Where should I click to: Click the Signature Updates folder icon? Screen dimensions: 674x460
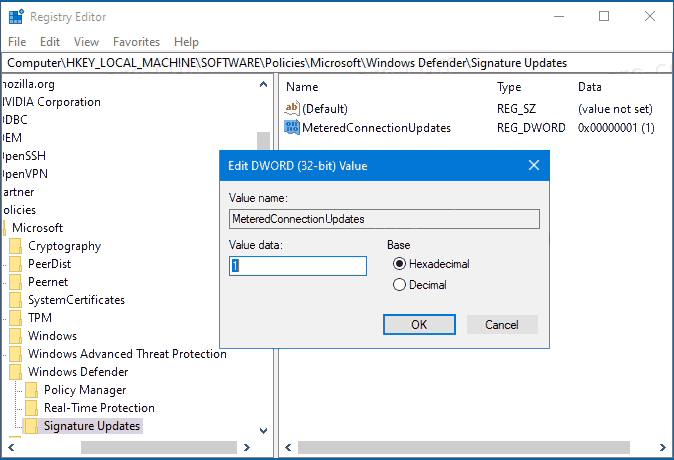(31, 426)
